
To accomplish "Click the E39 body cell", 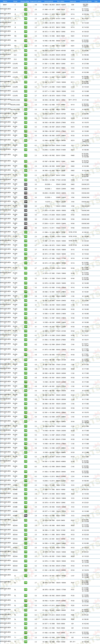I will point(73,5).
